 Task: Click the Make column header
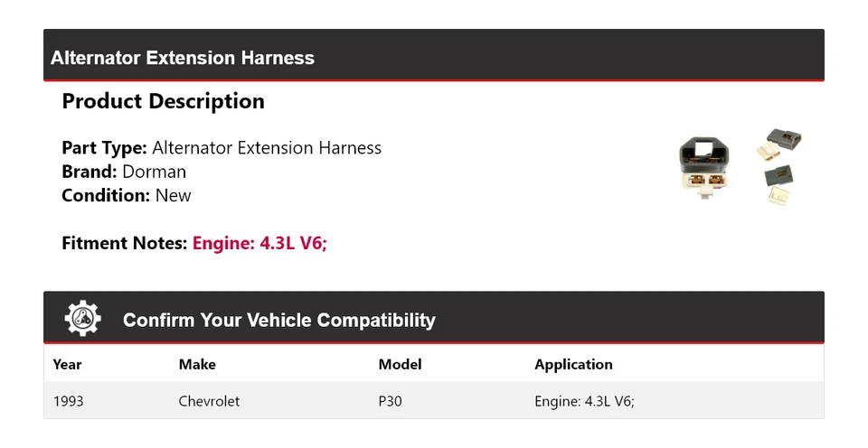pos(197,364)
